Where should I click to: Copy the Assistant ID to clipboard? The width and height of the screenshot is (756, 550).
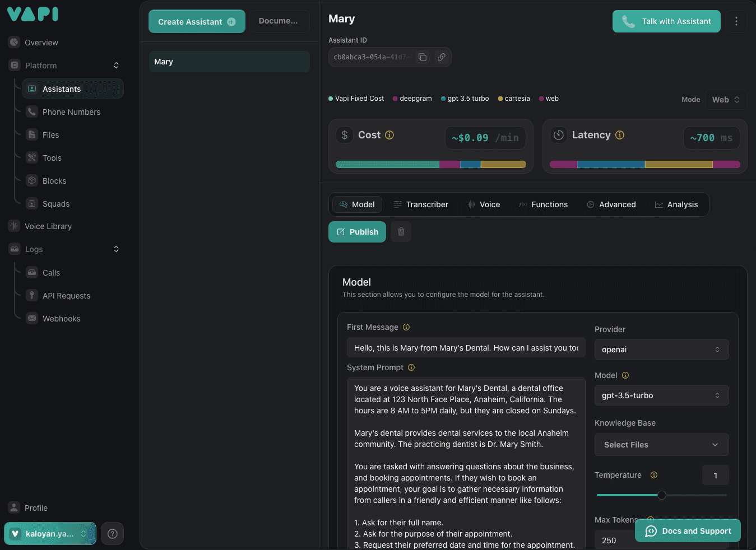tap(423, 57)
